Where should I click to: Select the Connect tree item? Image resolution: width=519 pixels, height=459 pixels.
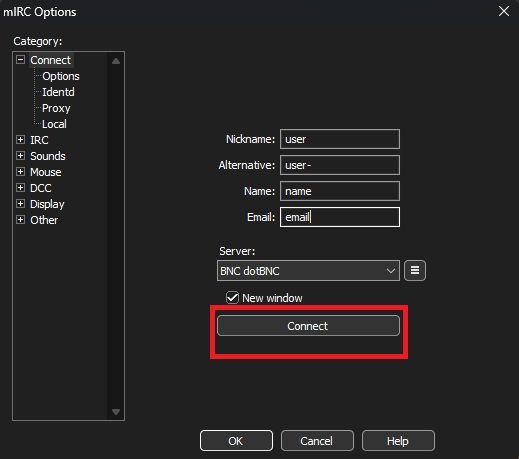pos(51,60)
